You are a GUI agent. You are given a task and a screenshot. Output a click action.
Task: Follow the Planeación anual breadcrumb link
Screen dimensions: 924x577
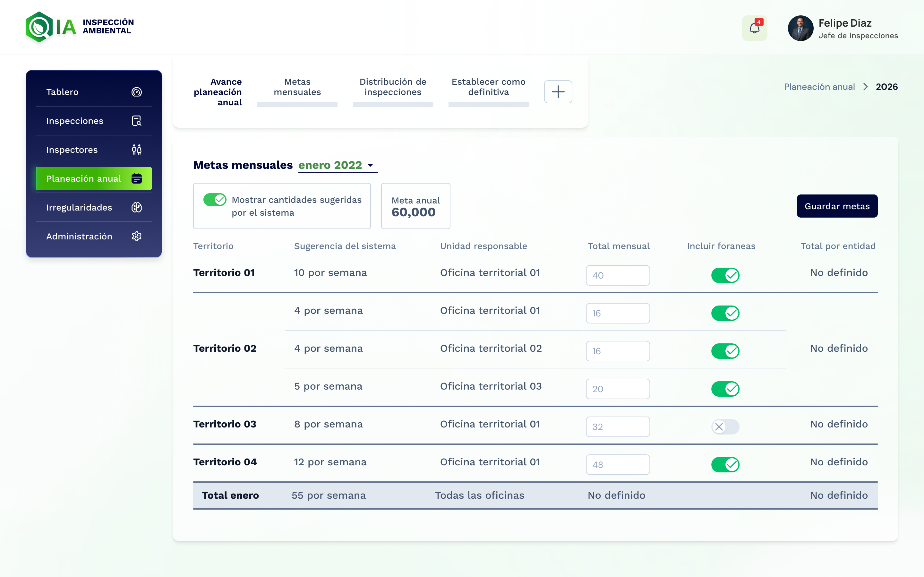pos(819,87)
